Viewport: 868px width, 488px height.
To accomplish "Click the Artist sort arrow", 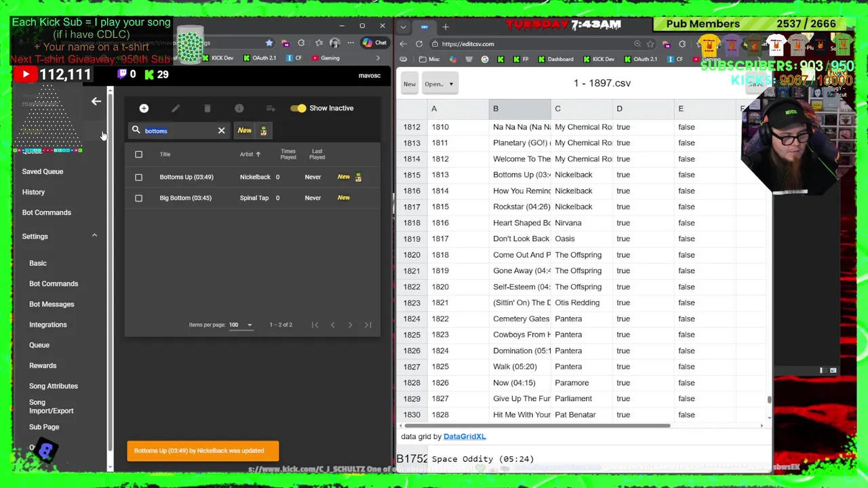I will point(258,155).
